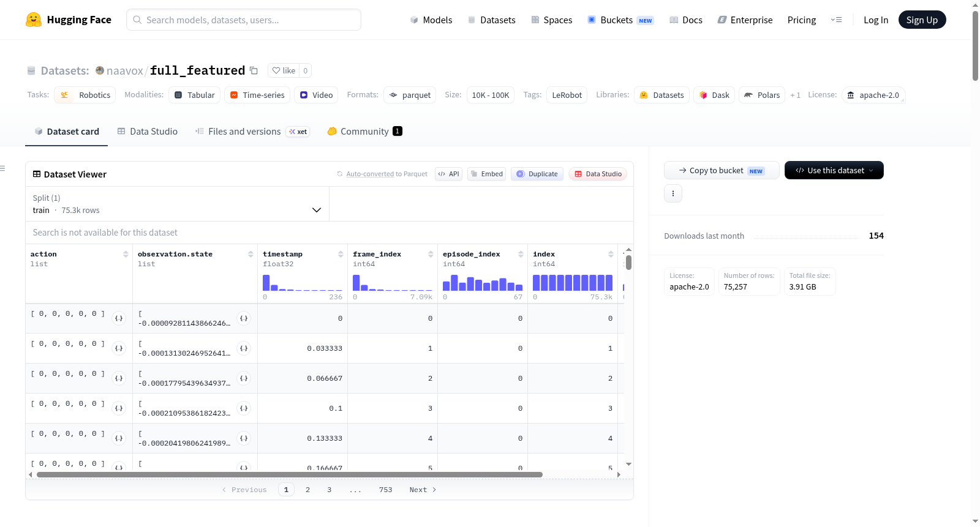Click the Tabular modality tag
Screen dimensions: 980x527
click(x=194, y=95)
